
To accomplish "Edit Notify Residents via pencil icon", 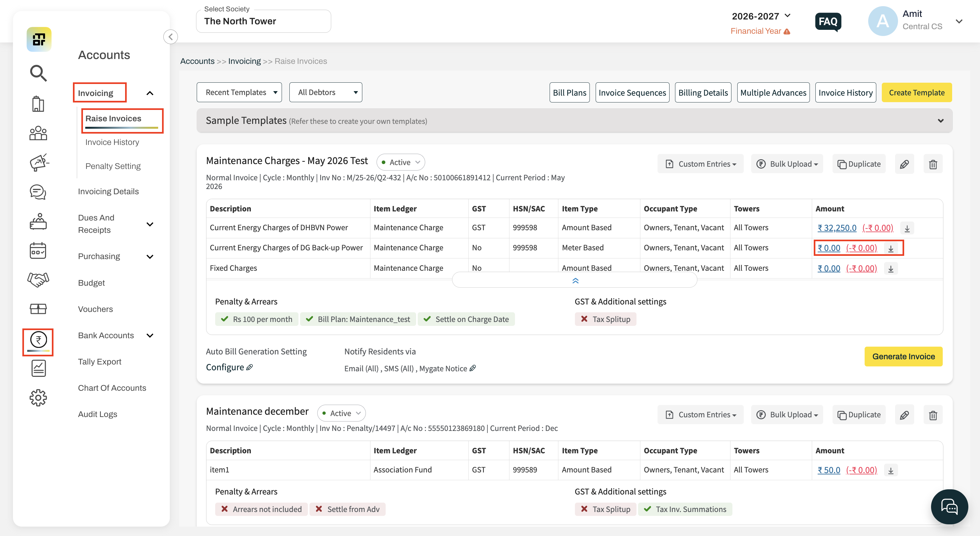I will pos(472,368).
